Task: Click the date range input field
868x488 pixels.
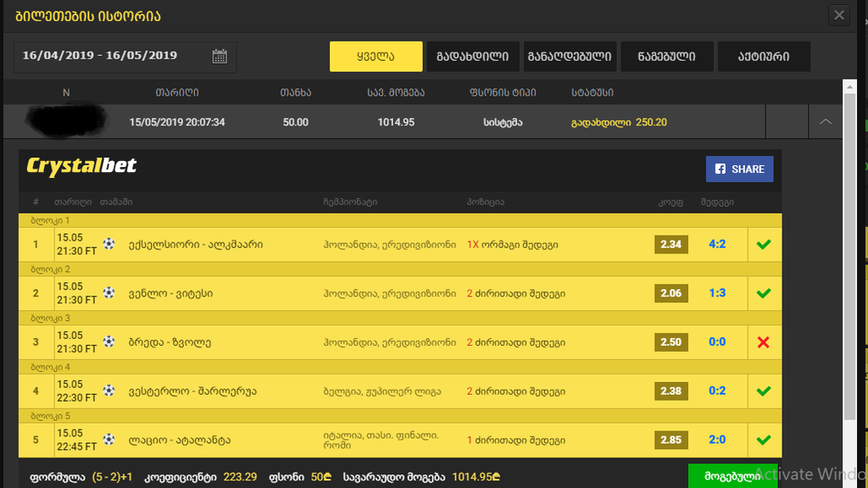Action: point(125,58)
